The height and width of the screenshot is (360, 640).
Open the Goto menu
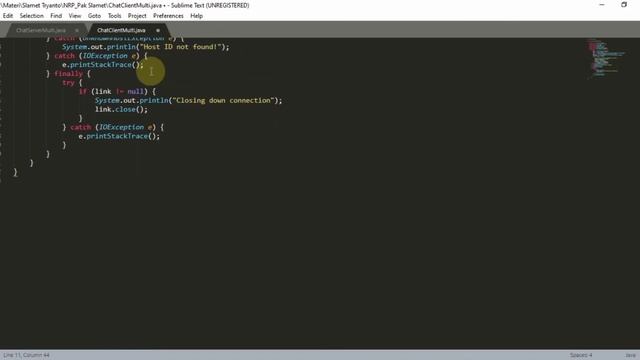coord(94,16)
